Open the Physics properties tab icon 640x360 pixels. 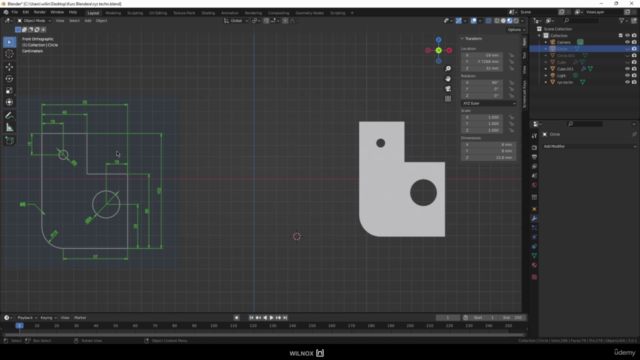(534, 237)
